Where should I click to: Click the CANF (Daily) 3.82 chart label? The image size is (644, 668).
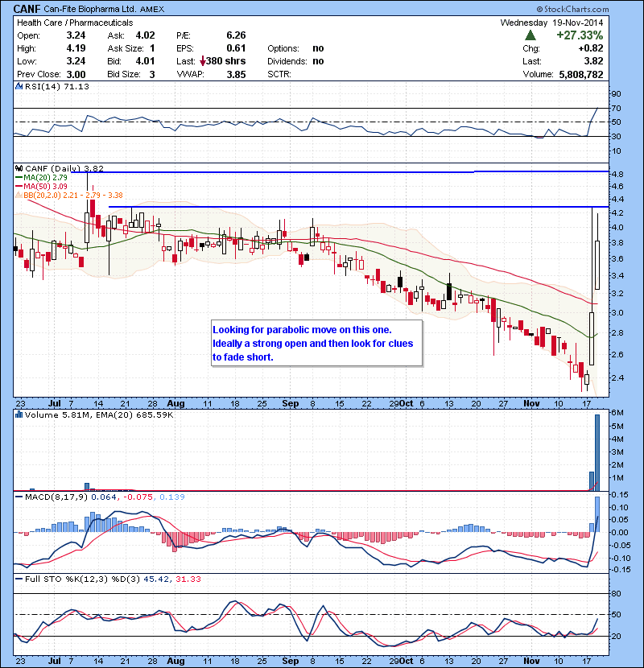click(64, 168)
